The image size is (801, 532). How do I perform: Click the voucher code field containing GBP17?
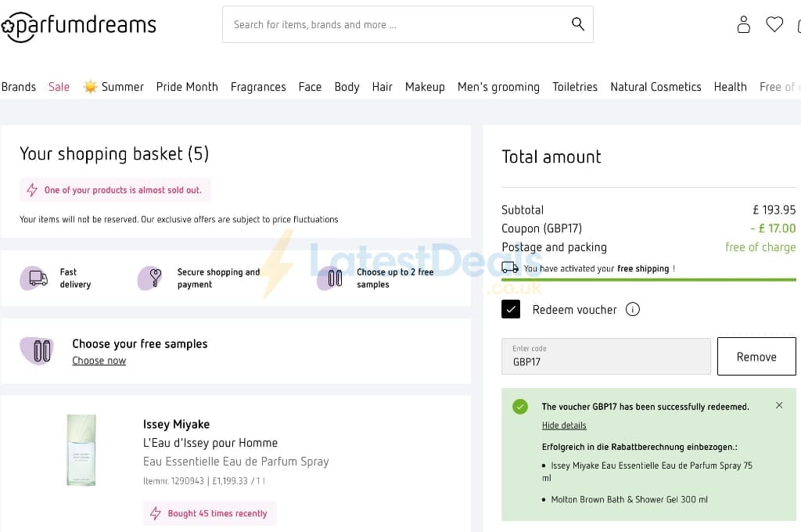(606, 356)
